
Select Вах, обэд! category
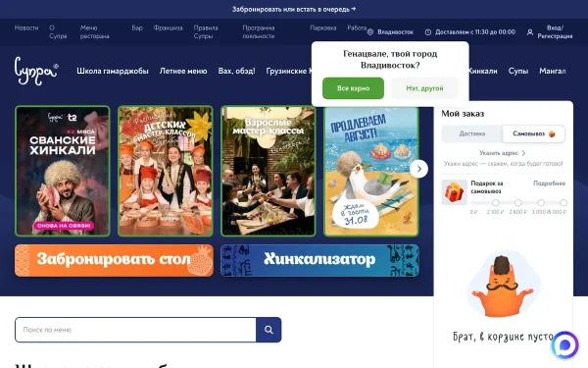tap(236, 71)
